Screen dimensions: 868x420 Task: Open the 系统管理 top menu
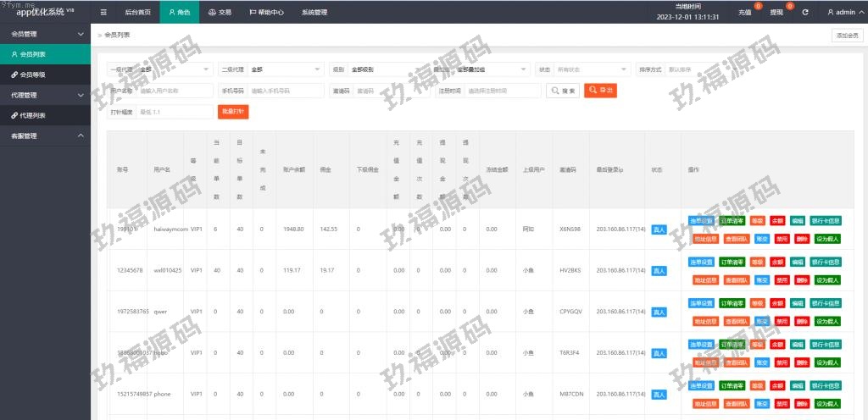coord(314,13)
